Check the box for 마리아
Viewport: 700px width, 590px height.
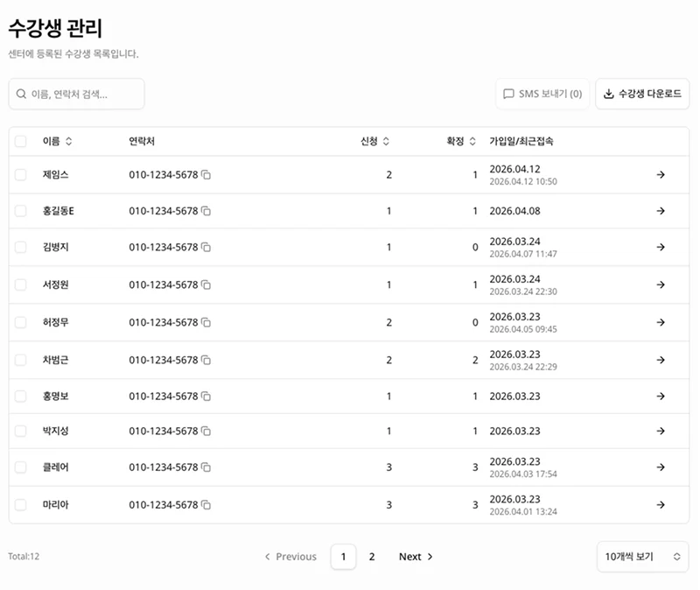tap(20, 505)
